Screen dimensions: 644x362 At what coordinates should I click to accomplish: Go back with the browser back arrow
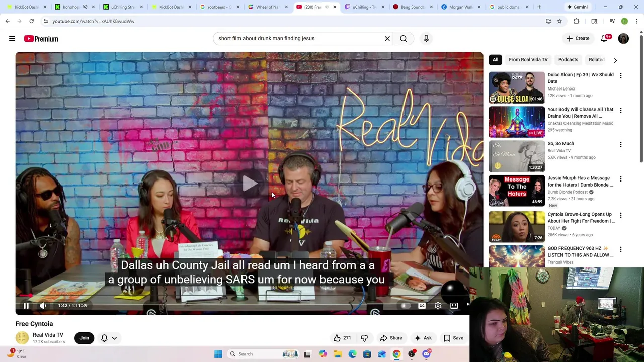pyautogui.click(x=7, y=21)
